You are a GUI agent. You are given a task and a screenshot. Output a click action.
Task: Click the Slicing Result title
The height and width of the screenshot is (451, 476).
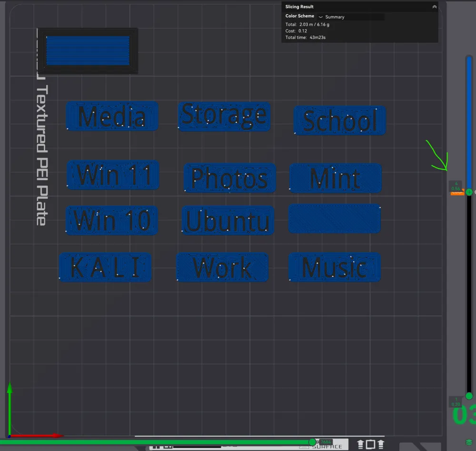299,7
